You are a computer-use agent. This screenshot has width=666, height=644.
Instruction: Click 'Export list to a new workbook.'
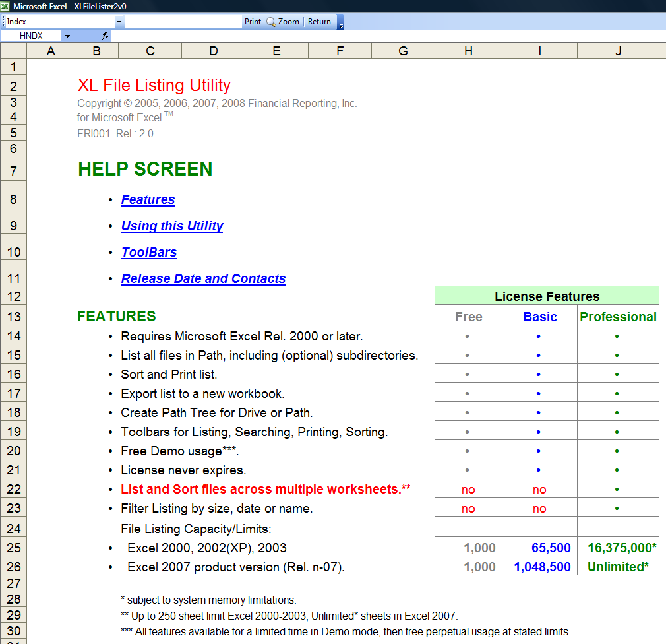click(x=202, y=394)
